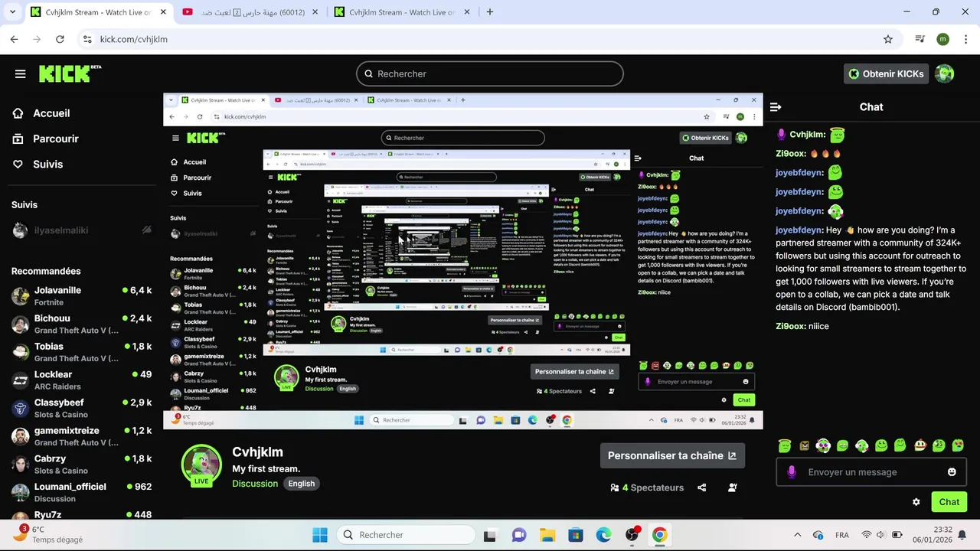980x551 pixels.
Task: Open Windows Start menu
Action: (320, 535)
